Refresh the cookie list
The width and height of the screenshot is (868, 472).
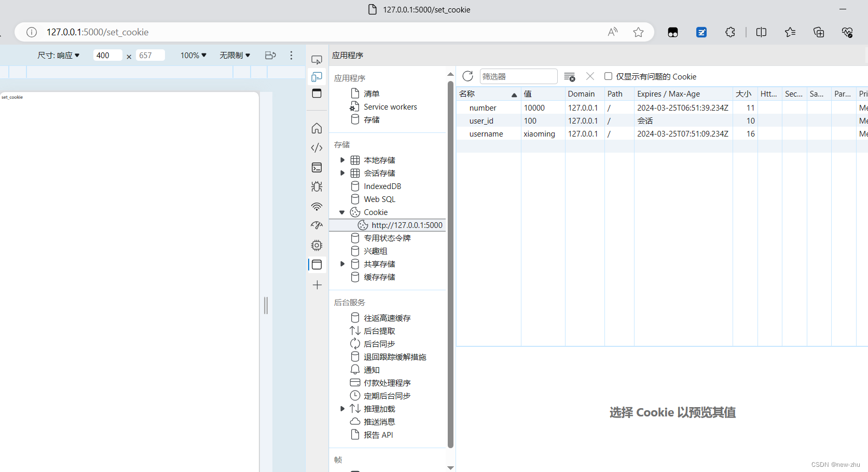pos(467,76)
